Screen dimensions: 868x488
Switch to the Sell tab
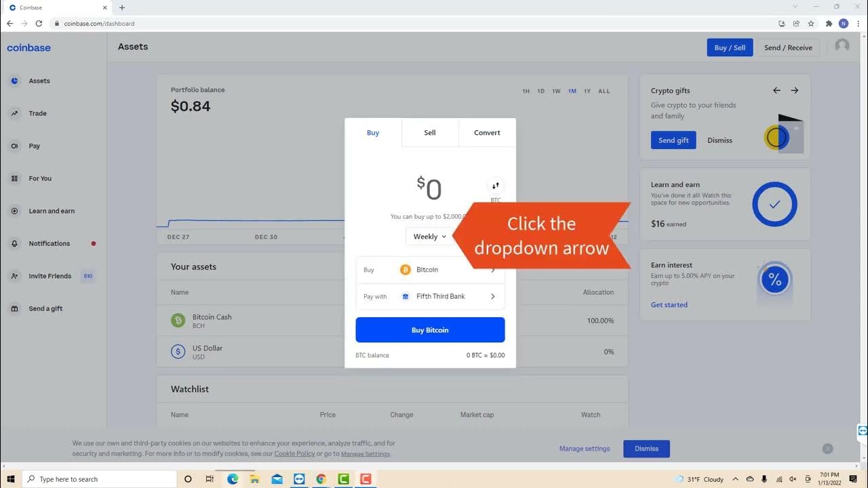click(430, 133)
